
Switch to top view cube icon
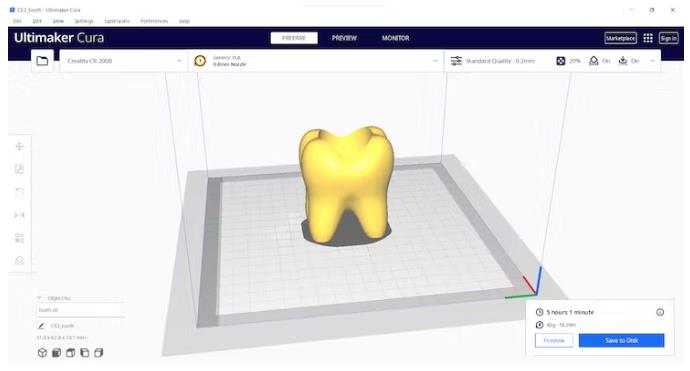tap(70, 353)
